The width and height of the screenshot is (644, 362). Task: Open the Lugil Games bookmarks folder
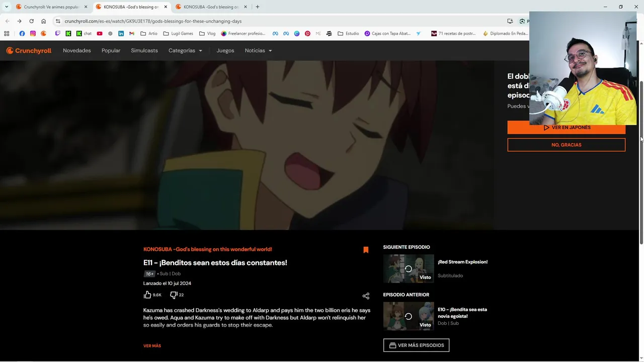pyautogui.click(x=178, y=34)
